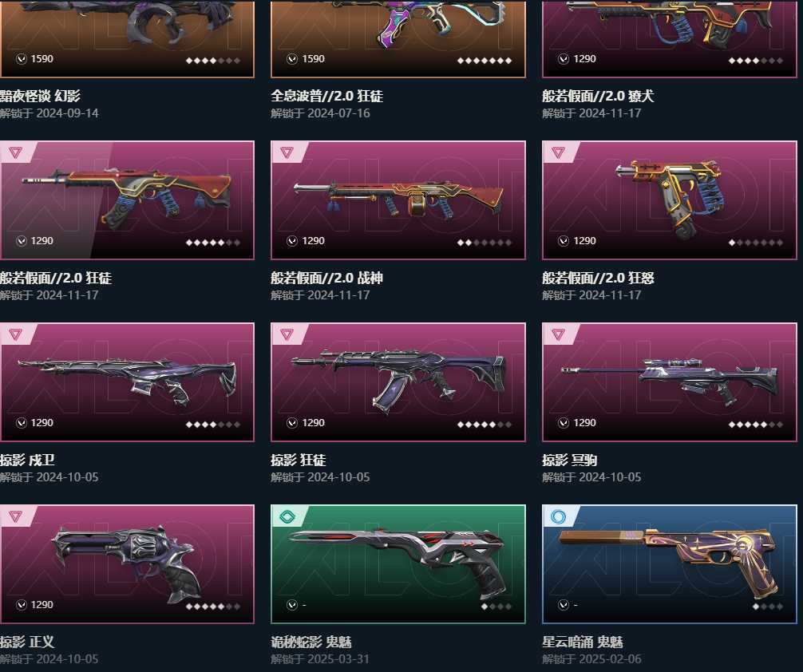Click the tier badge on 掠影 正义 revolver card
Screen dimensions: 803x672
pyautogui.click(x=15, y=517)
